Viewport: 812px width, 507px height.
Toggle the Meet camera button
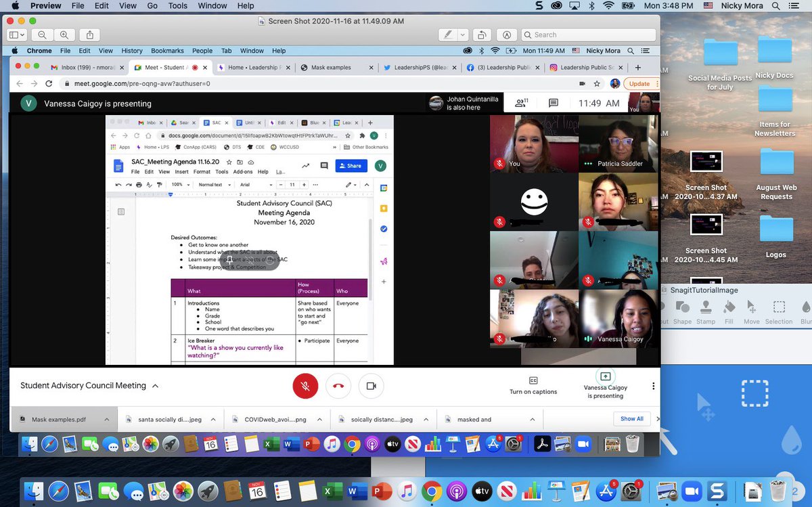(x=371, y=386)
